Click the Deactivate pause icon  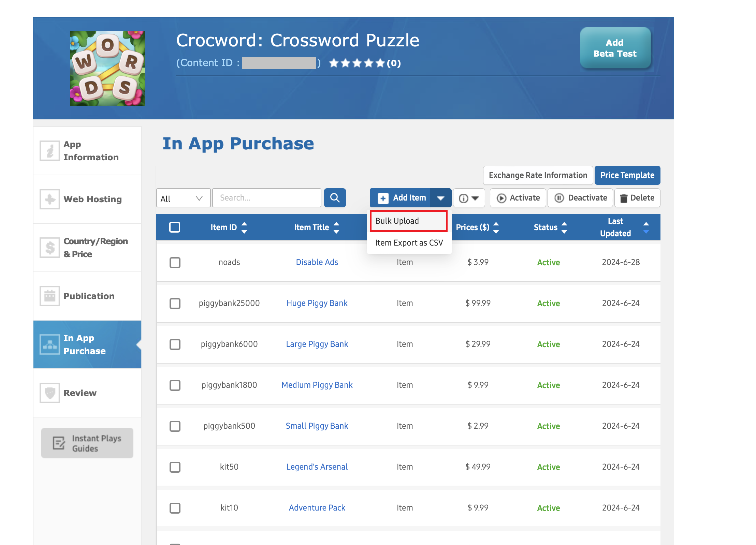click(559, 198)
